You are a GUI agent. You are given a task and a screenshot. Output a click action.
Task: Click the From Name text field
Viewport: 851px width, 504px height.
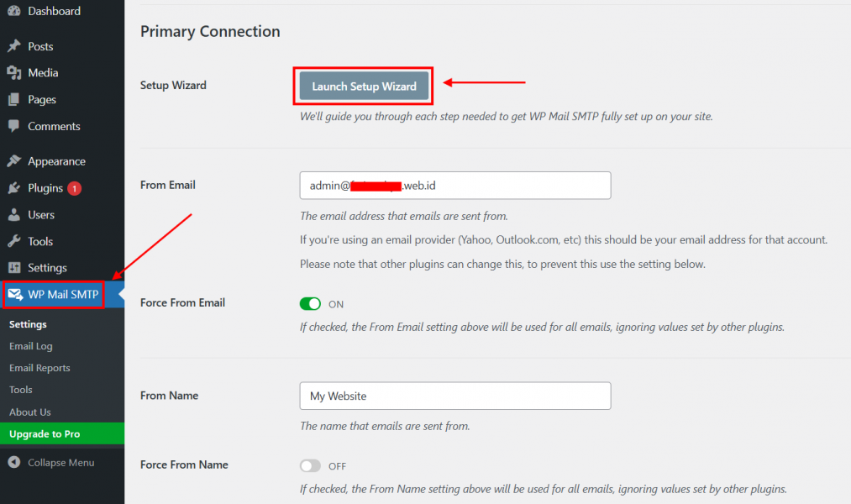(455, 396)
